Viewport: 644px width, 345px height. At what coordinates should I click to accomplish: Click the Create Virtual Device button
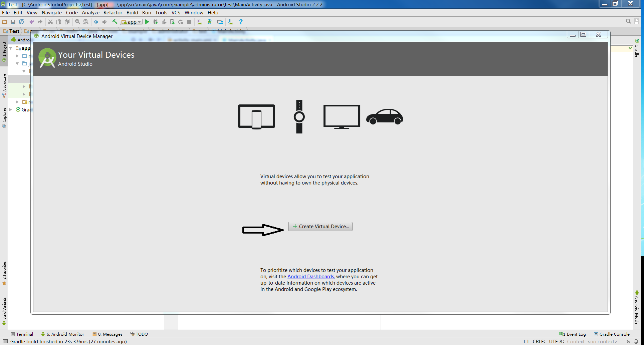pos(320,227)
